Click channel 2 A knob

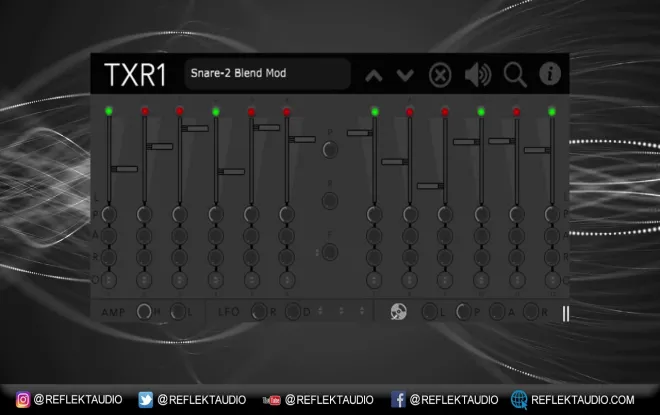pyautogui.click(x=144, y=235)
